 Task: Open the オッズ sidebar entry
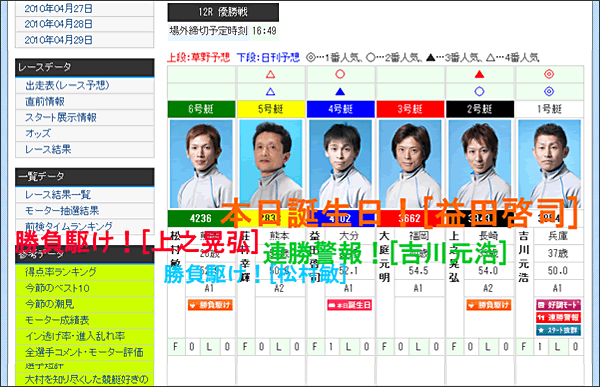(x=38, y=133)
